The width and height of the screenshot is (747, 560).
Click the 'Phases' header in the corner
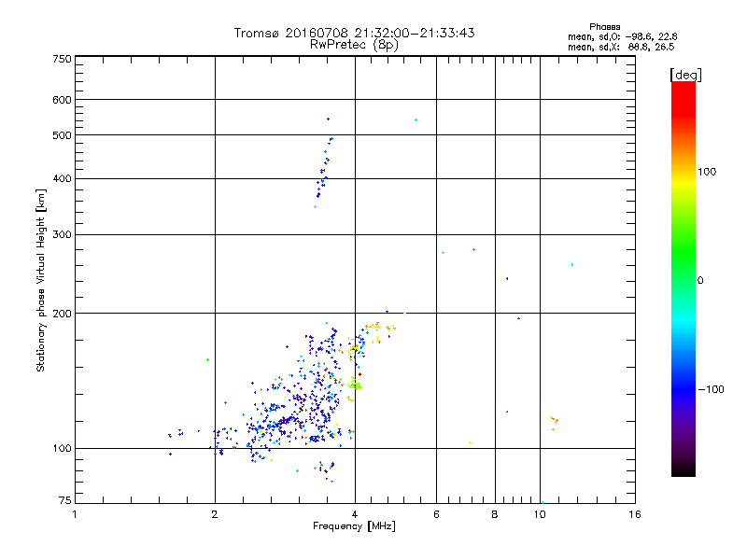604,27
